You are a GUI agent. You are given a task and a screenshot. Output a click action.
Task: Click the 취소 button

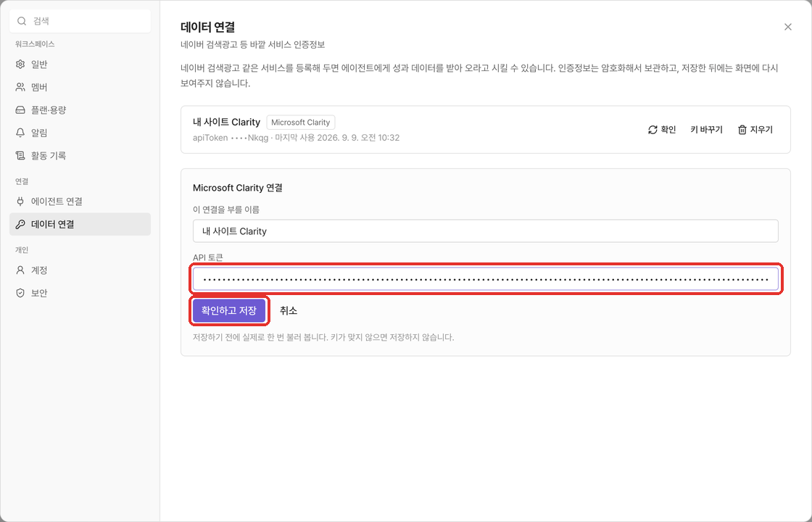click(289, 311)
